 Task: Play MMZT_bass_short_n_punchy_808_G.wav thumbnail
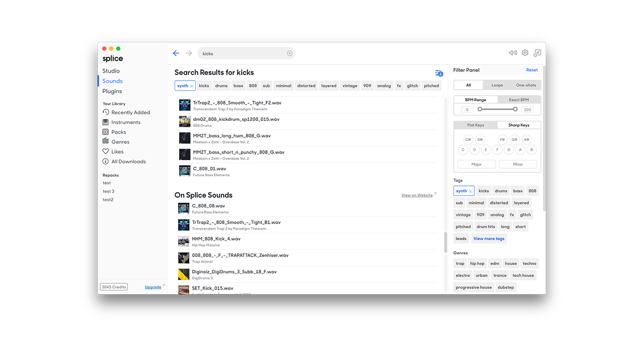coord(185,155)
